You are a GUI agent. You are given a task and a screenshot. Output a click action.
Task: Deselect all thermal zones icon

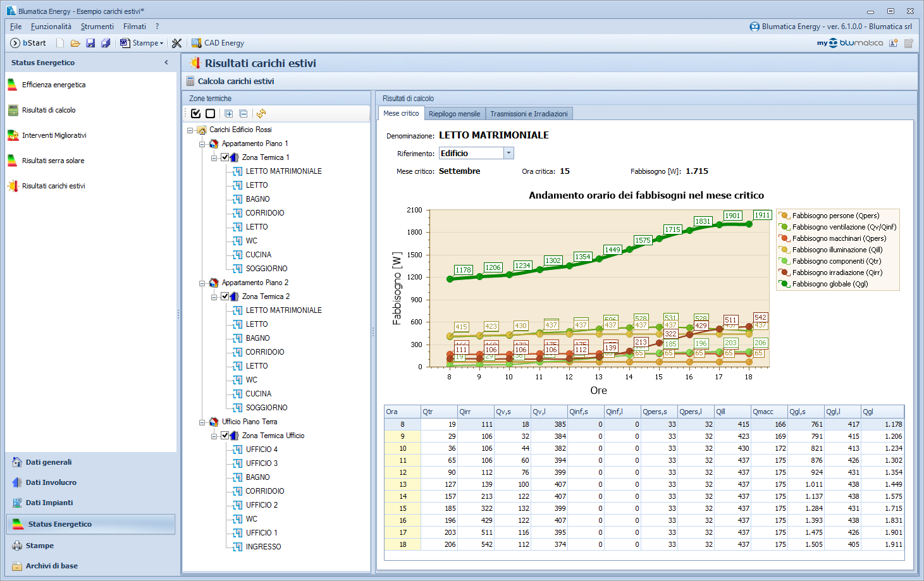tap(211, 114)
